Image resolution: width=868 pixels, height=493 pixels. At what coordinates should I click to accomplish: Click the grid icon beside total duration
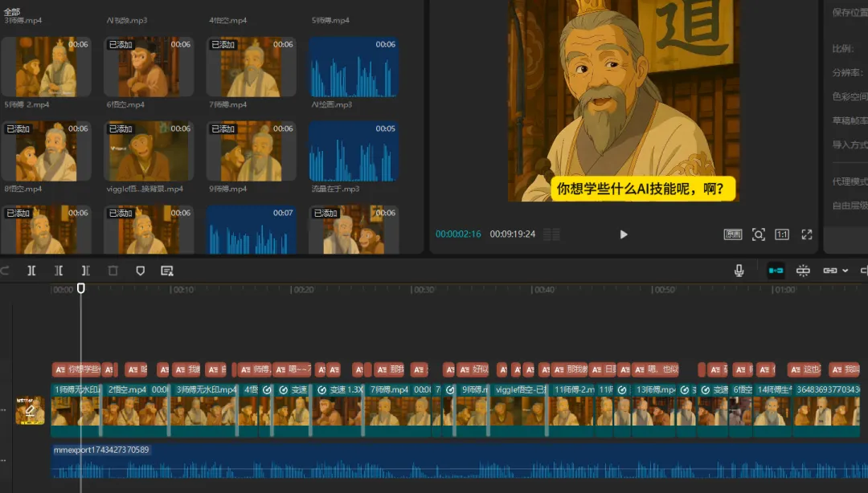[551, 234]
